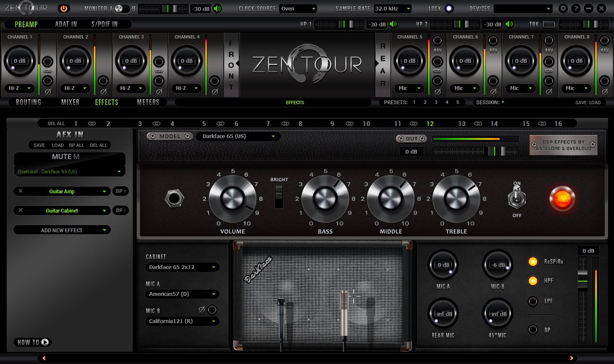Click the HOW TO play icon button
The width and height of the screenshot is (614, 364).
[x=45, y=342]
